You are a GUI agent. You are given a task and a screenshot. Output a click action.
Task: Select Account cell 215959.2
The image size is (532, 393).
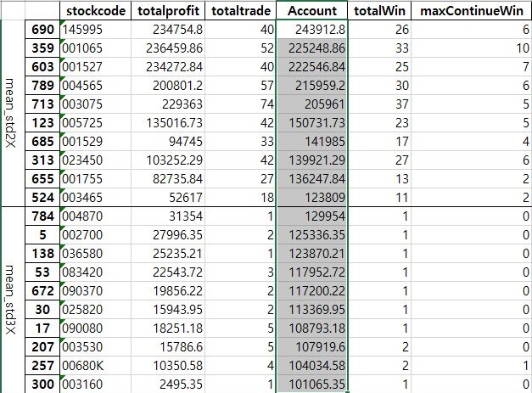tap(311, 86)
